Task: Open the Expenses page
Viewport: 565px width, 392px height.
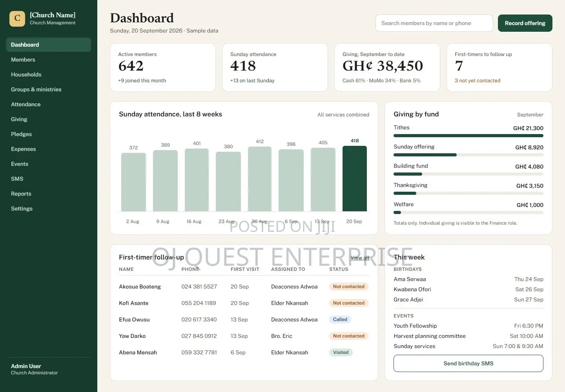Action: 49,149
